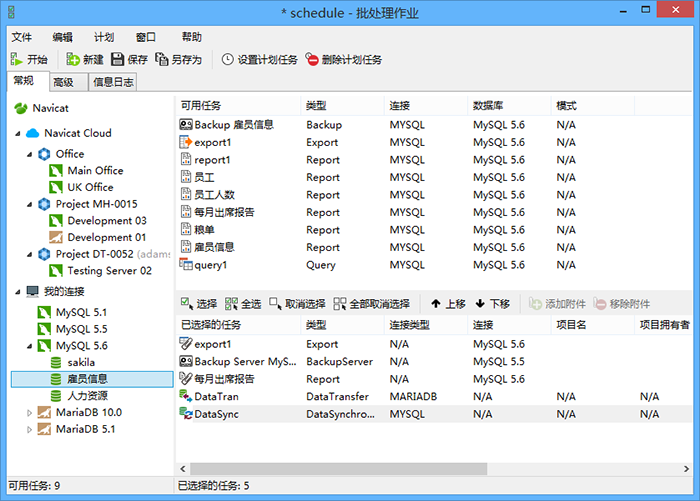The height and width of the screenshot is (501, 700).
Task: Click the Main Office connection icon
Action: tap(56, 171)
